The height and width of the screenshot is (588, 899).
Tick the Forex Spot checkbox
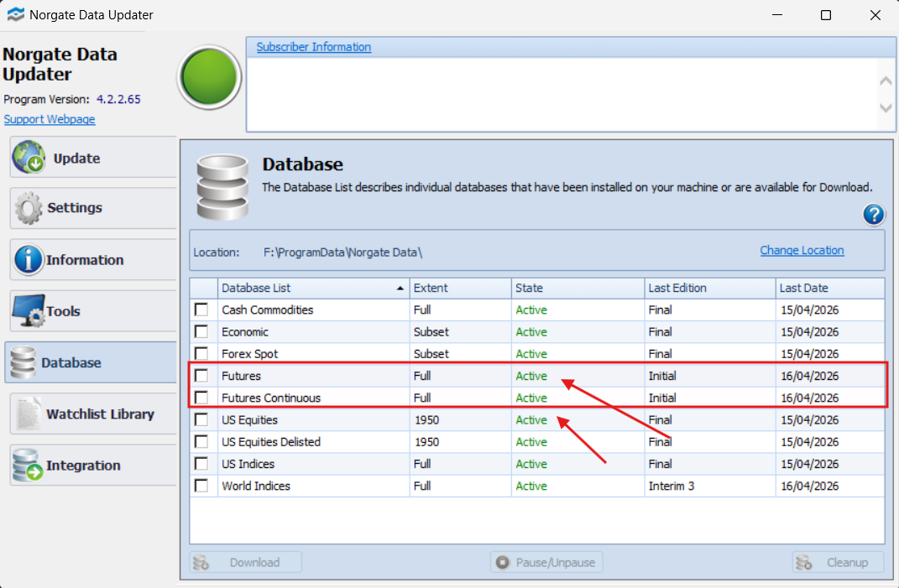(x=201, y=353)
